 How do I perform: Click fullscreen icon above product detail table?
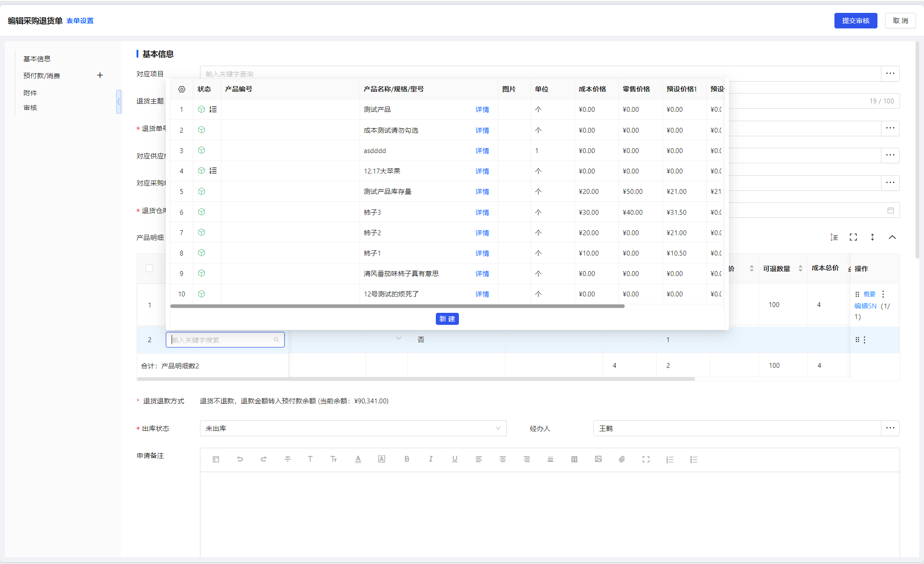click(853, 237)
